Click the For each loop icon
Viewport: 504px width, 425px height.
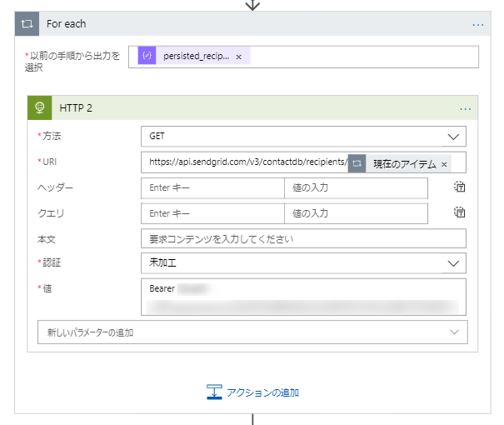click(x=27, y=24)
